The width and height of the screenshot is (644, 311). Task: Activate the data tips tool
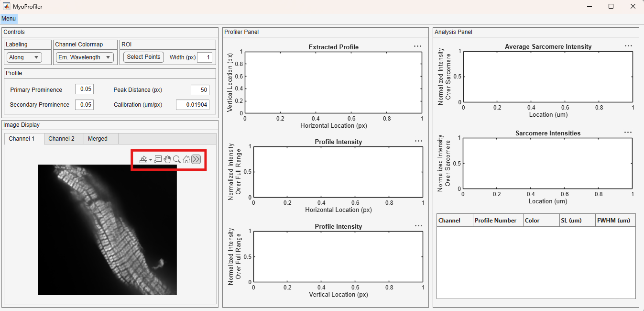pos(158,159)
